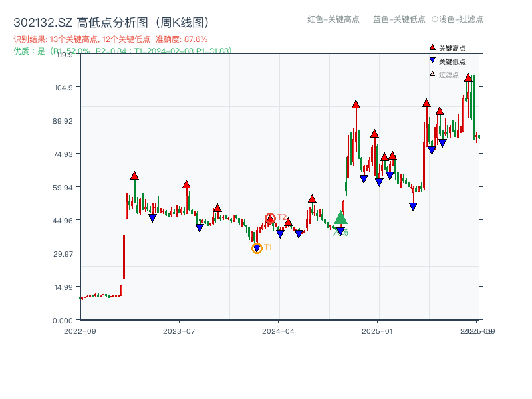Select the blue key-low triangle below the 入场 arrow
The width and height of the screenshot is (532, 399).
[x=339, y=231]
